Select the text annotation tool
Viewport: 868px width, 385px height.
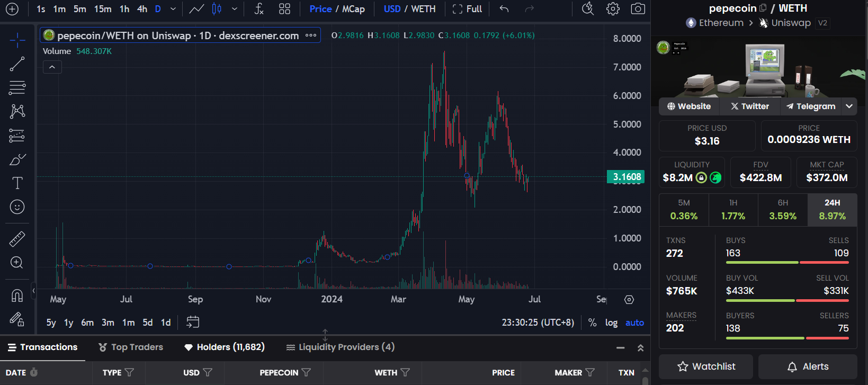tap(17, 183)
